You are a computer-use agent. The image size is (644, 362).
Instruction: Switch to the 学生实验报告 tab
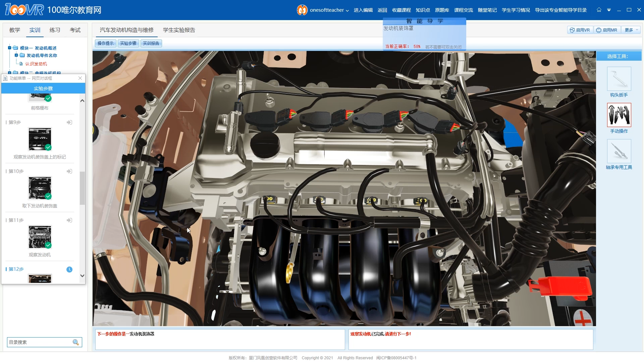coord(179,30)
